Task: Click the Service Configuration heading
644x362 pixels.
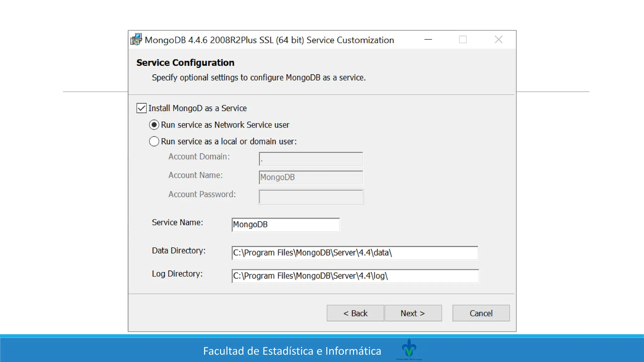Action: click(185, 63)
